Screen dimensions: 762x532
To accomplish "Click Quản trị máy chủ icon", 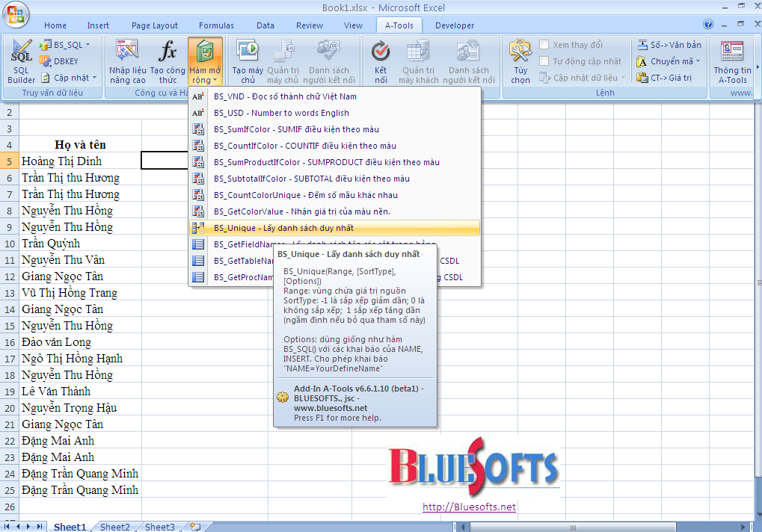I will tap(283, 51).
